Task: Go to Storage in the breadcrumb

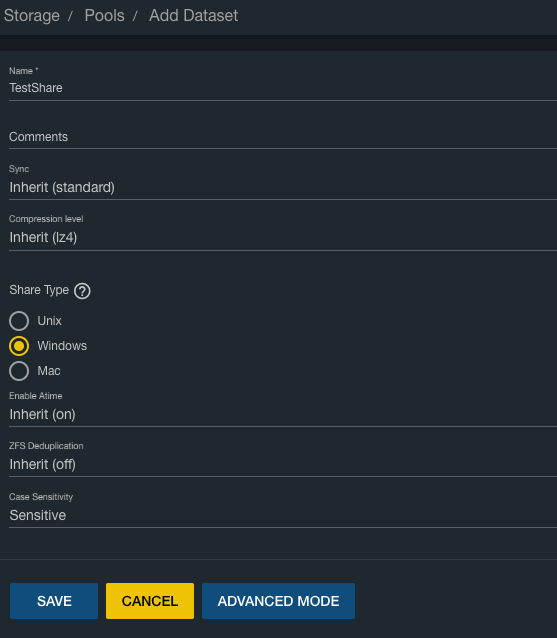Action: coord(32,15)
